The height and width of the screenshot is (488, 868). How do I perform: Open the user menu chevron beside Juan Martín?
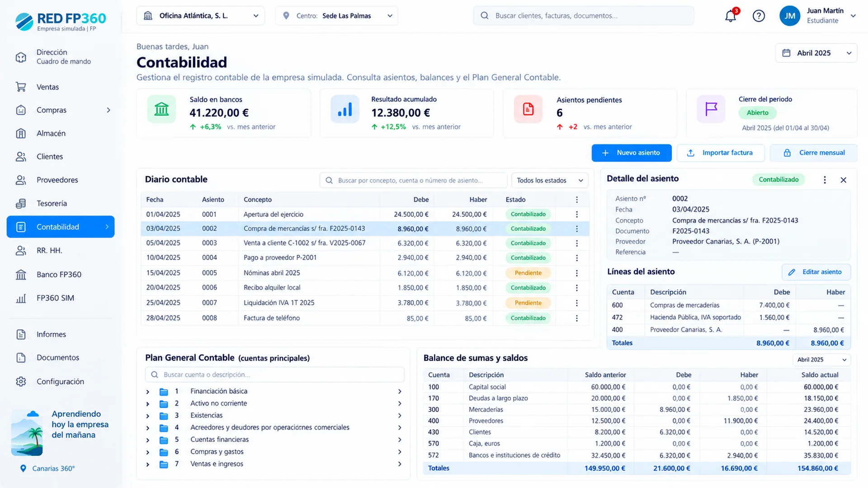click(x=853, y=16)
